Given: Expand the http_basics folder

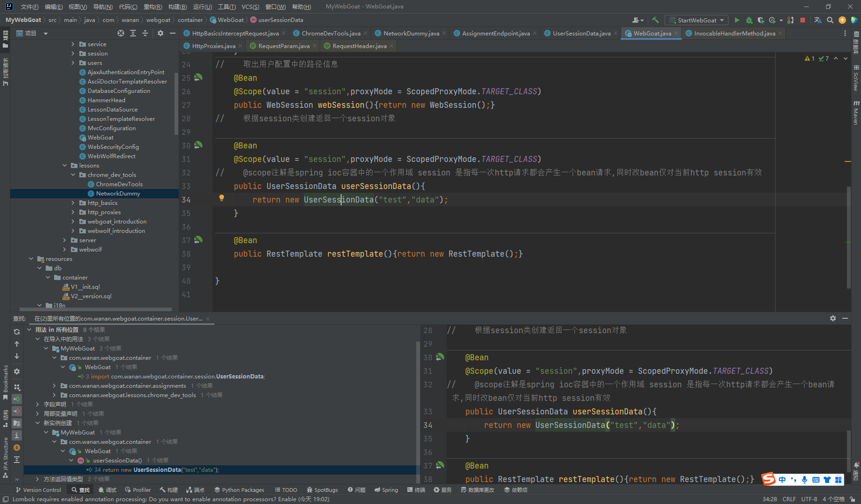Looking at the screenshot, I should click(73, 203).
